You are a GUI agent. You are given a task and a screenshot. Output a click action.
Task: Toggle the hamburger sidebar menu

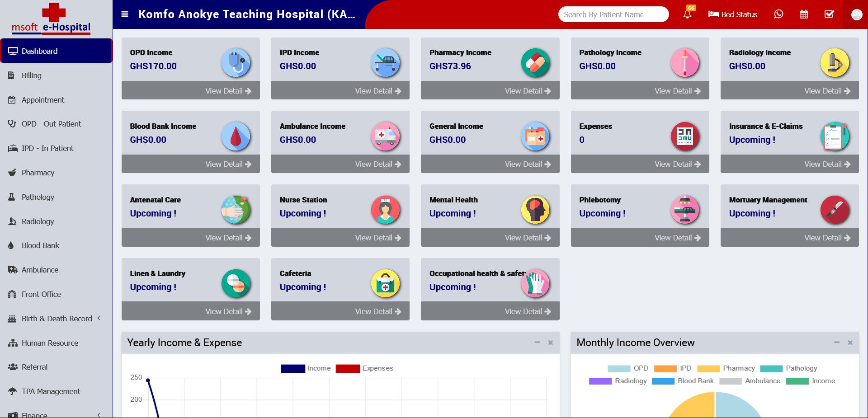[x=125, y=14]
